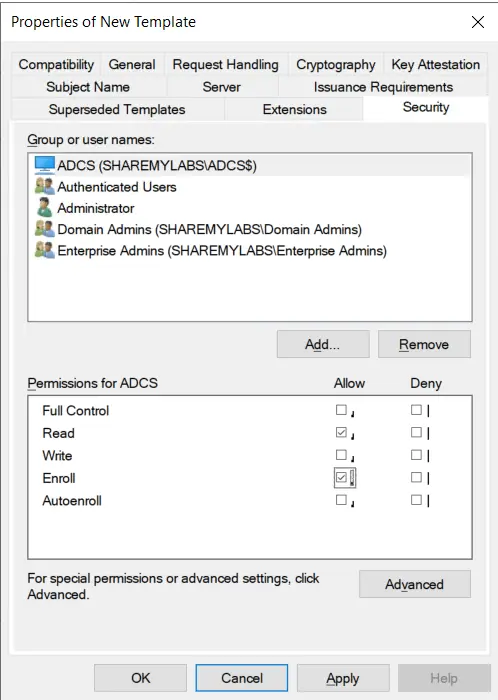This screenshot has width=498, height=700.
Task: Close the Properties of New Template dialog
Action: tap(478, 22)
